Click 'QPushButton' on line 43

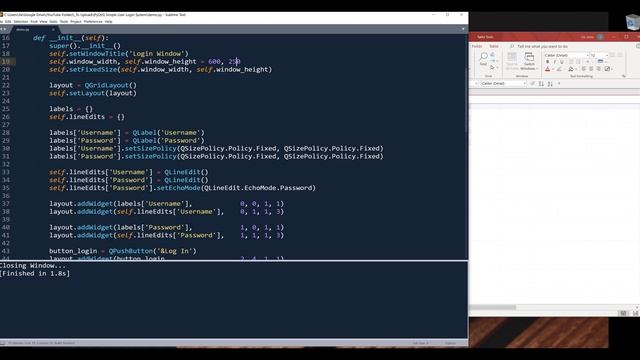(130, 251)
